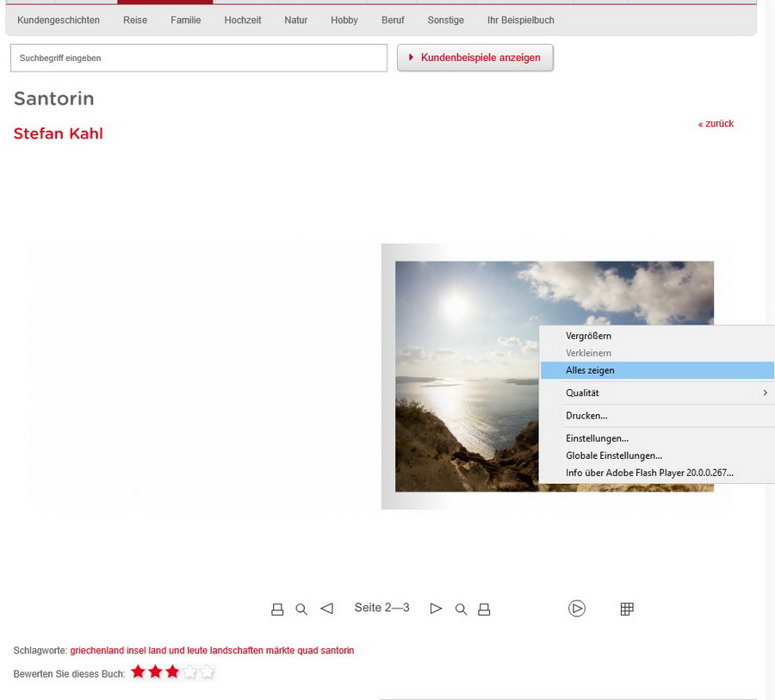This screenshot has height=700, width=775.
Task: Switch to the Reise category
Action: tap(135, 21)
